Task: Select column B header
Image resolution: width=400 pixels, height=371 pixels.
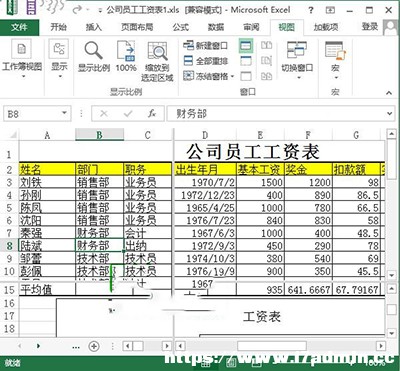Action: [99, 135]
